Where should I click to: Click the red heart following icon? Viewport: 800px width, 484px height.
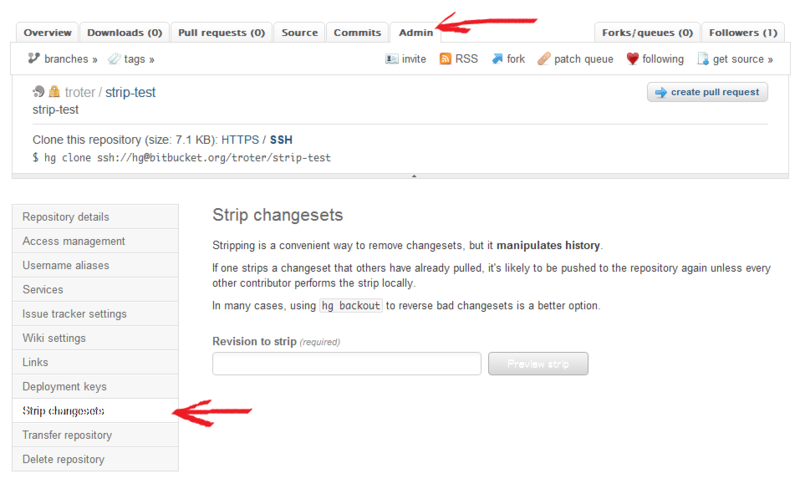coord(632,59)
